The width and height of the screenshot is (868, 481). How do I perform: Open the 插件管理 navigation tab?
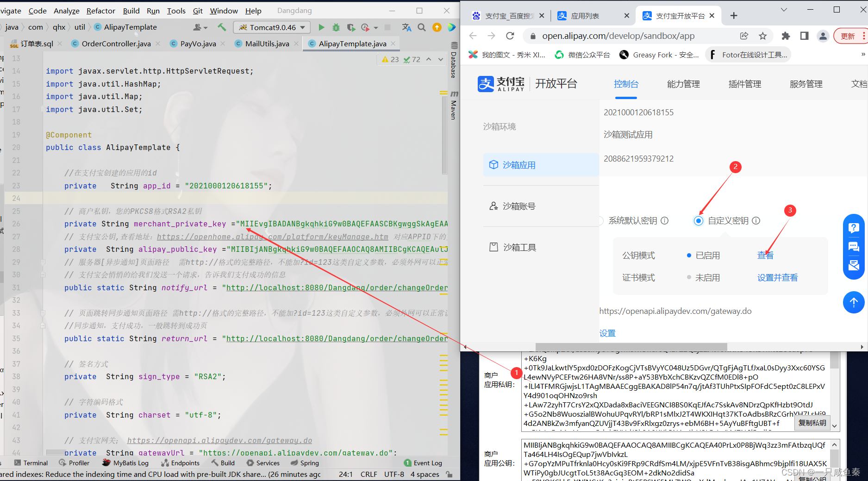point(744,84)
